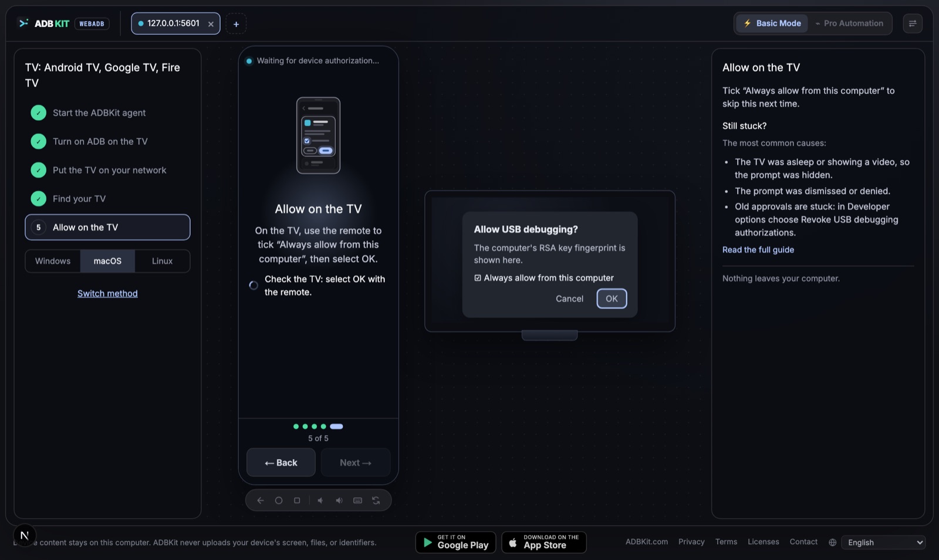This screenshot has width=939, height=560.
Task: Go to step Put the TV on your network
Action: pos(107,170)
